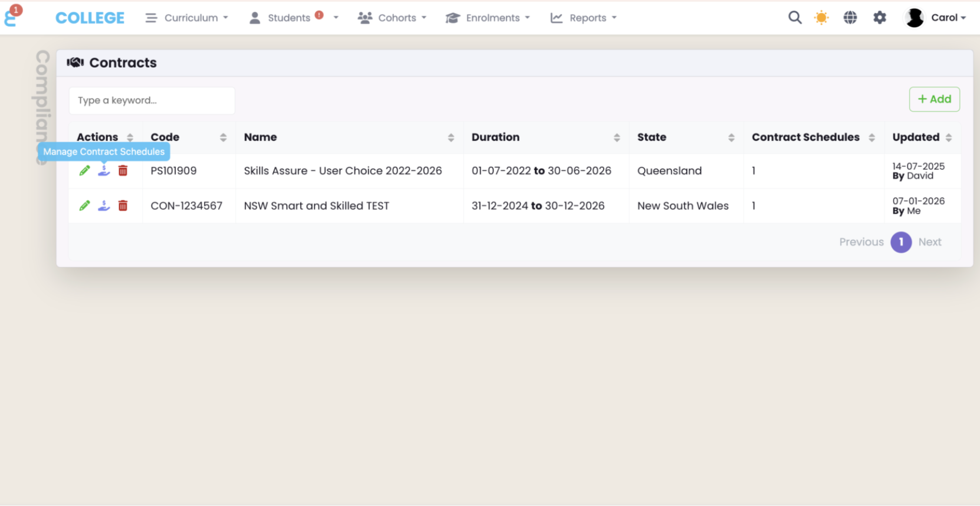Click the edit pencil icon for PS101909
The image size is (980, 506).
pos(85,171)
